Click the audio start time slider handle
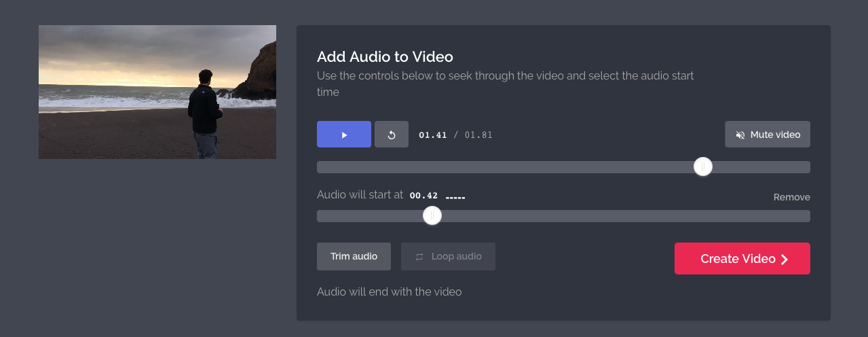 pos(432,216)
